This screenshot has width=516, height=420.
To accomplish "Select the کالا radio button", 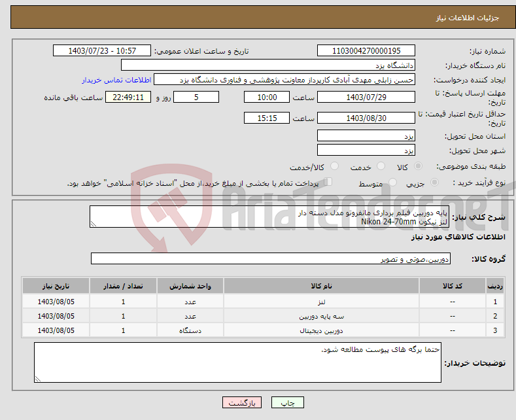I will tap(418, 166).
